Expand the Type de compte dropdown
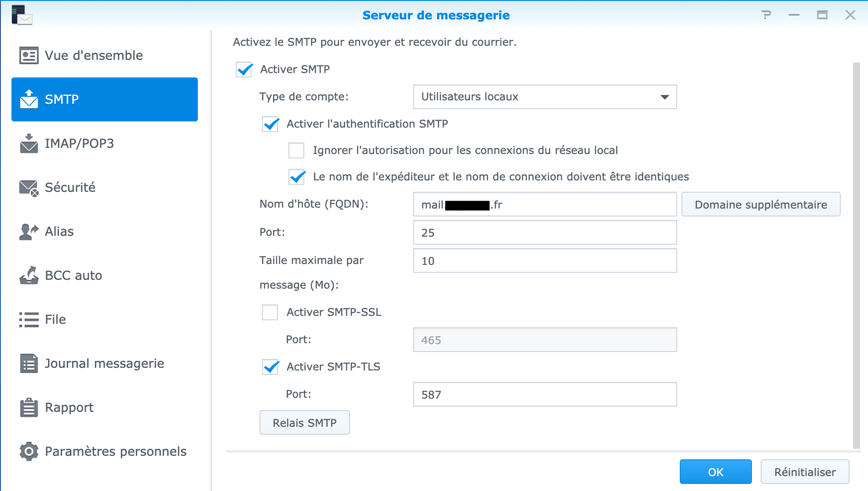 coord(545,97)
